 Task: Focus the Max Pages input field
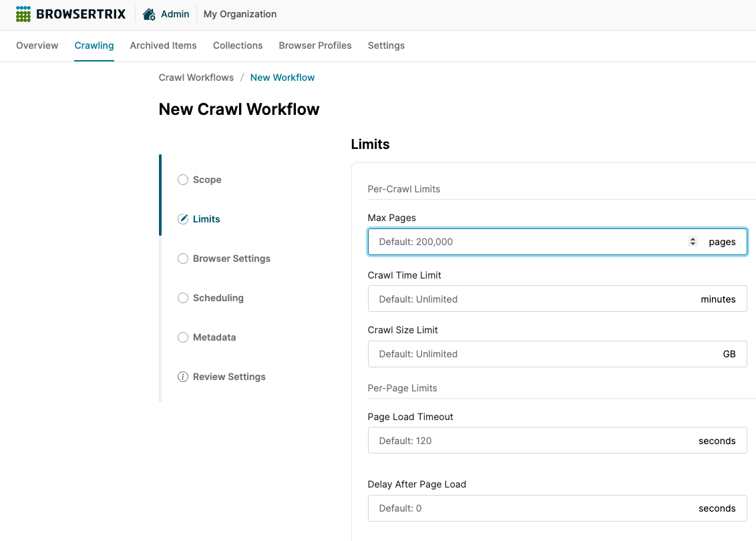coord(558,242)
